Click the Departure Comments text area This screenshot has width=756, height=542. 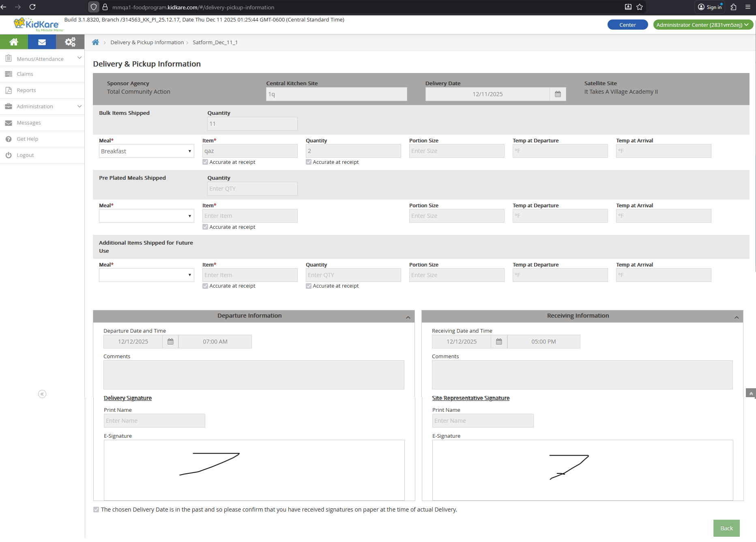coord(253,375)
